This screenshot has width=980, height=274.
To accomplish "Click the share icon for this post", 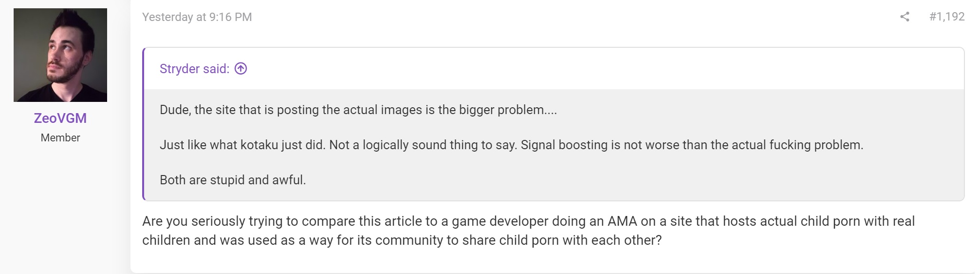I will point(905,17).
